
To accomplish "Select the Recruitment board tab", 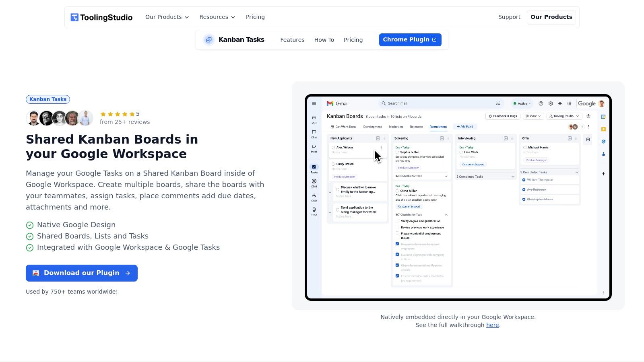I will (x=438, y=127).
